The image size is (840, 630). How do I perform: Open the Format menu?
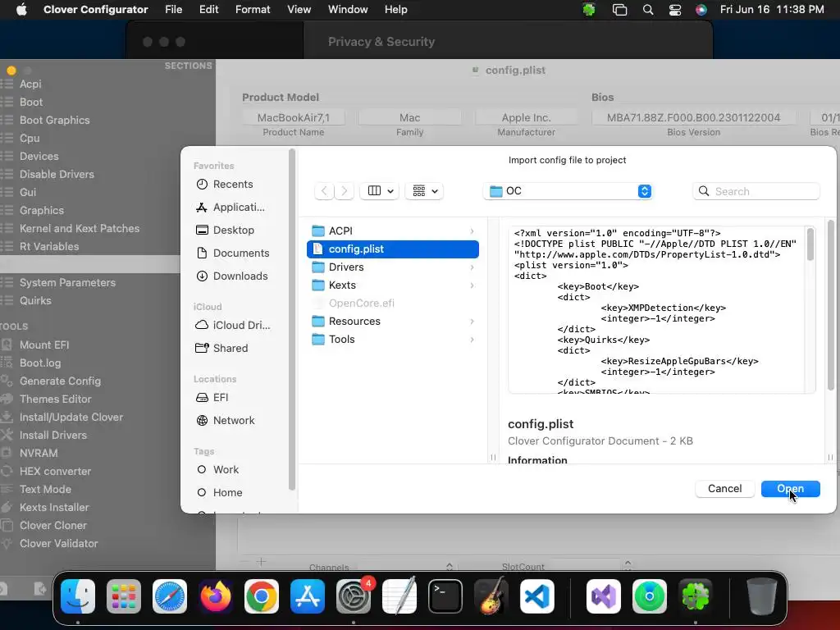[253, 10]
